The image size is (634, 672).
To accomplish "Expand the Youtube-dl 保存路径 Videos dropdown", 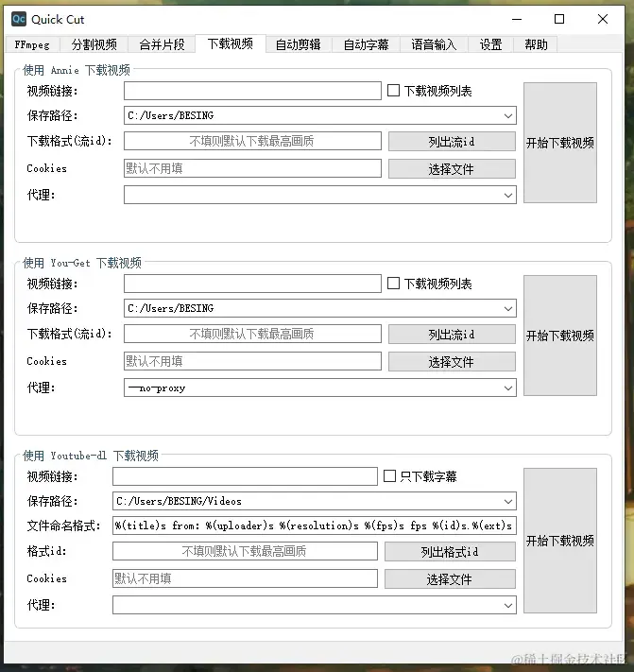I will click(508, 502).
